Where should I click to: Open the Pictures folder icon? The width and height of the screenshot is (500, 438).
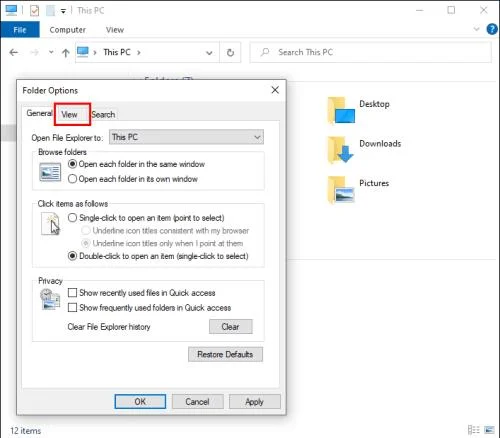click(x=341, y=189)
